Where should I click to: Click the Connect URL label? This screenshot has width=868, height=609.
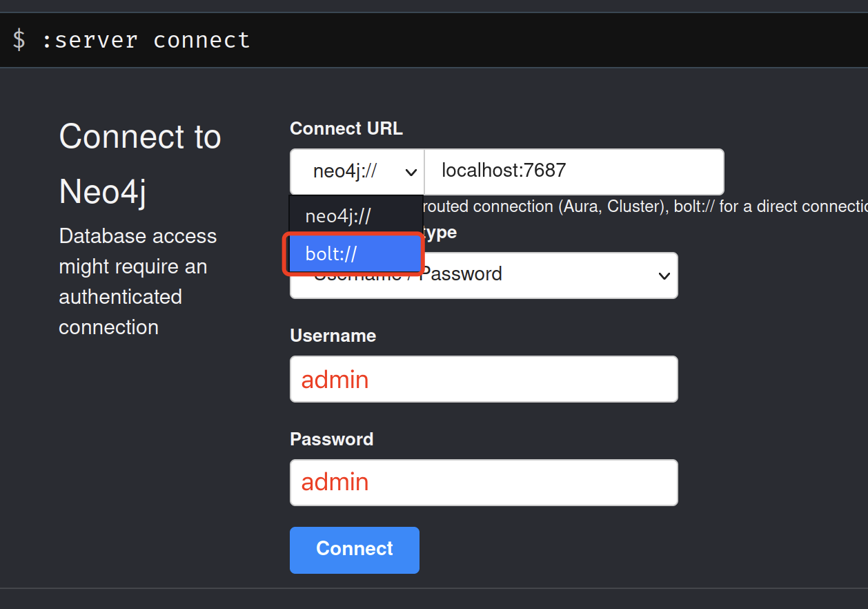pyautogui.click(x=346, y=128)
